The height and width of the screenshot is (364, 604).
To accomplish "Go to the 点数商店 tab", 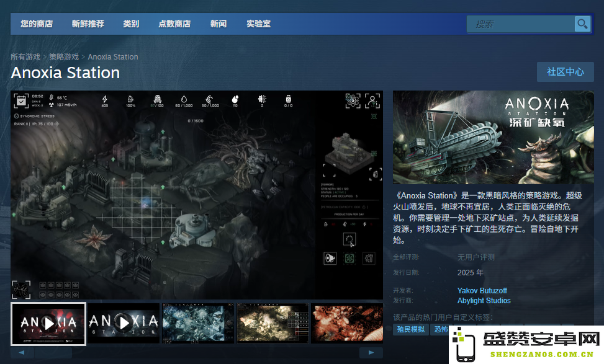I will (174, 24).
